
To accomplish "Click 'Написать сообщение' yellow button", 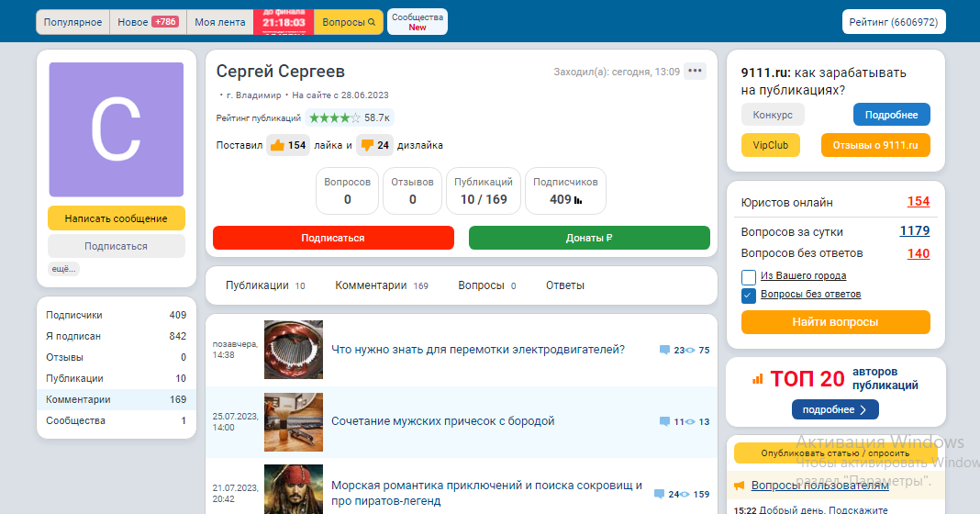I will pyautogui.click(x=117, y=218).
